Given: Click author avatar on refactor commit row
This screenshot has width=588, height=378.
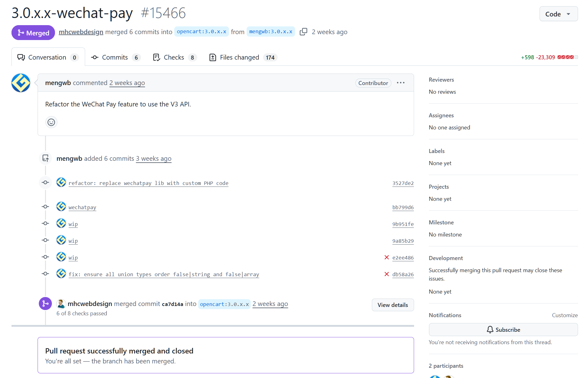Looking at the screenshot, I should pos(61,182).
